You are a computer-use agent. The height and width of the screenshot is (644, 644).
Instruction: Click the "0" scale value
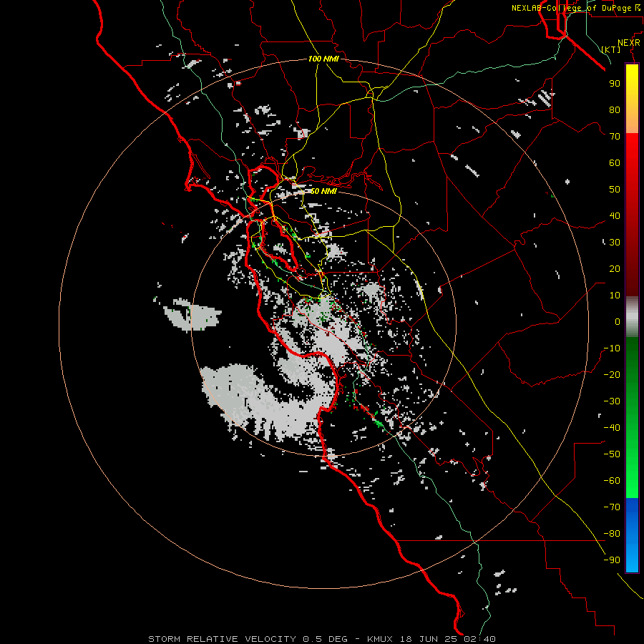618,321
